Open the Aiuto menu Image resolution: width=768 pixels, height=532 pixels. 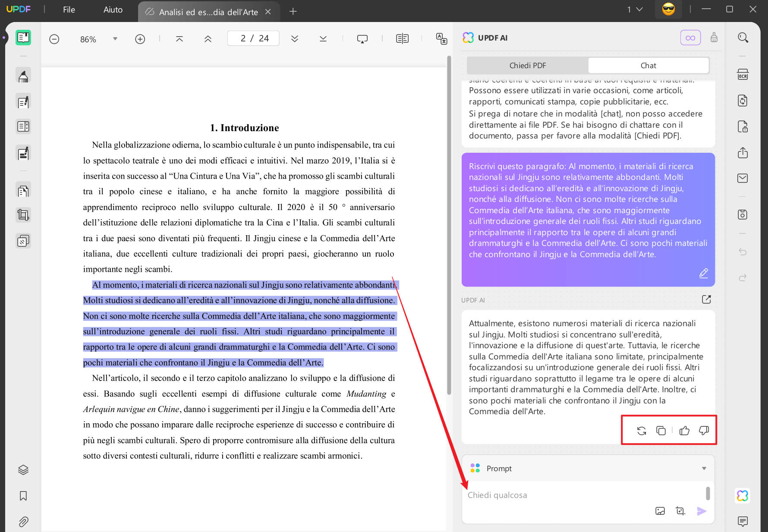(113, 9)
